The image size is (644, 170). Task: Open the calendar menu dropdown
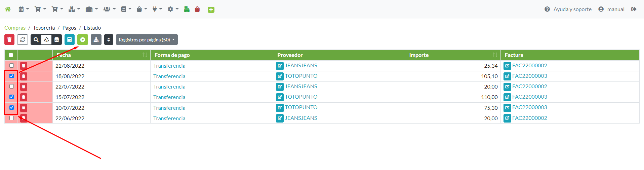[24, 9]
